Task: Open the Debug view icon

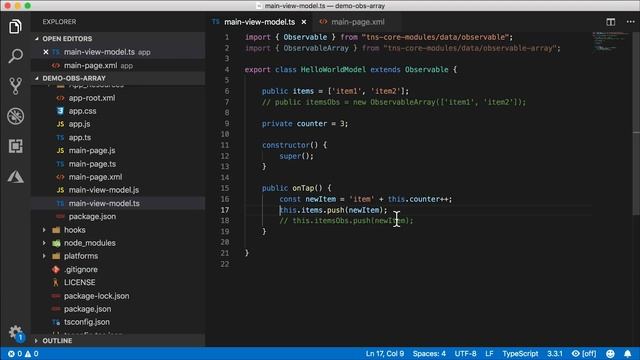Action: [15, 116]
